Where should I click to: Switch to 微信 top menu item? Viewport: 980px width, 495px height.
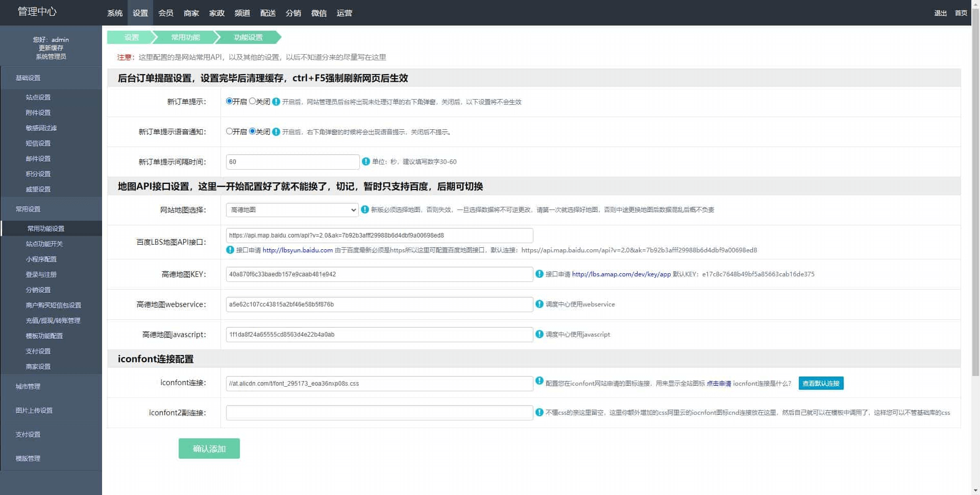point(319,13)
